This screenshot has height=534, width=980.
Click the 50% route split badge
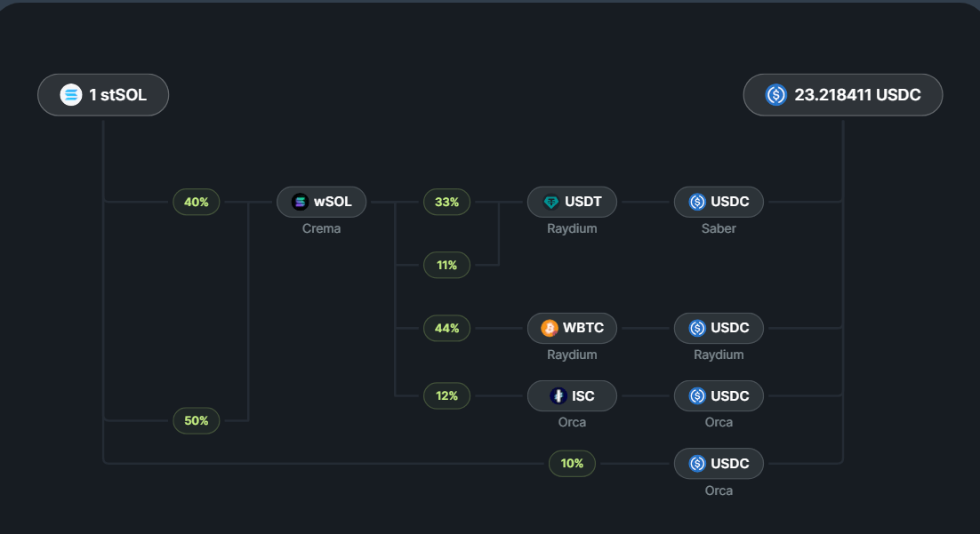(x=196, y=420)
